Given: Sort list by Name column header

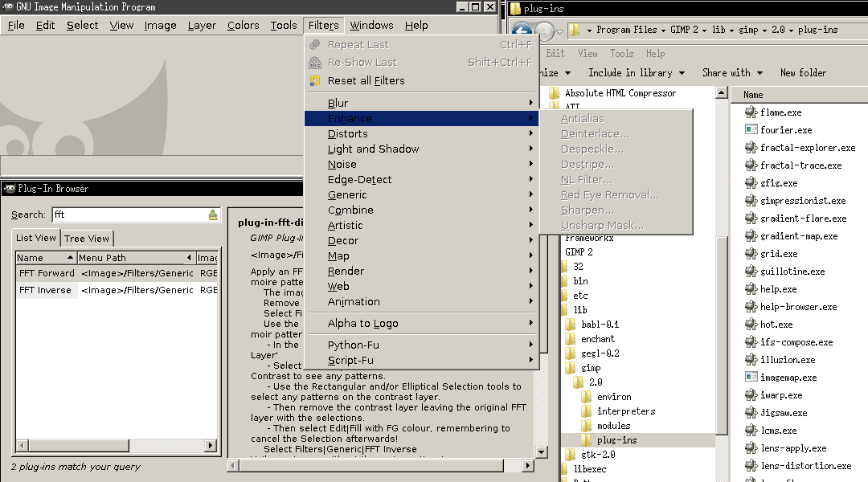Looking at the screenshot, I should pyautogui.click(x=46, y=258).
